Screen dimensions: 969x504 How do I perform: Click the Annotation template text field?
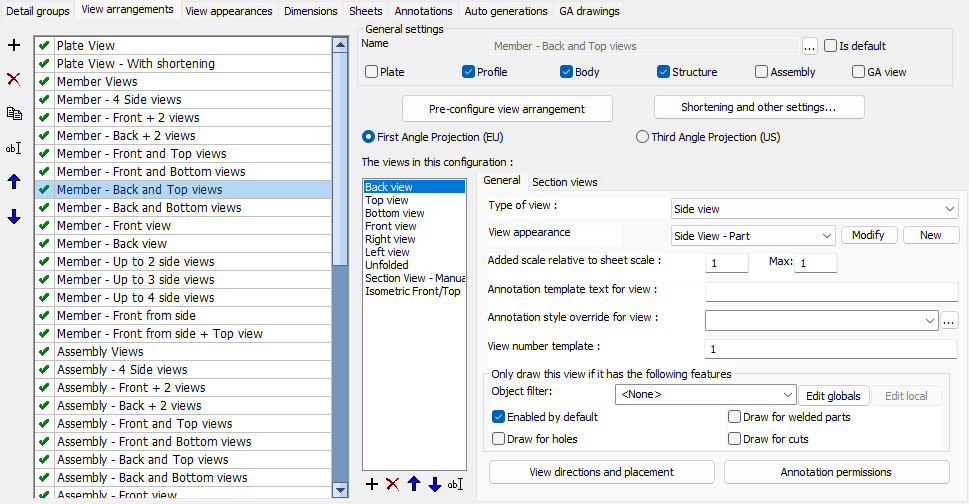[x=832, y=291]
